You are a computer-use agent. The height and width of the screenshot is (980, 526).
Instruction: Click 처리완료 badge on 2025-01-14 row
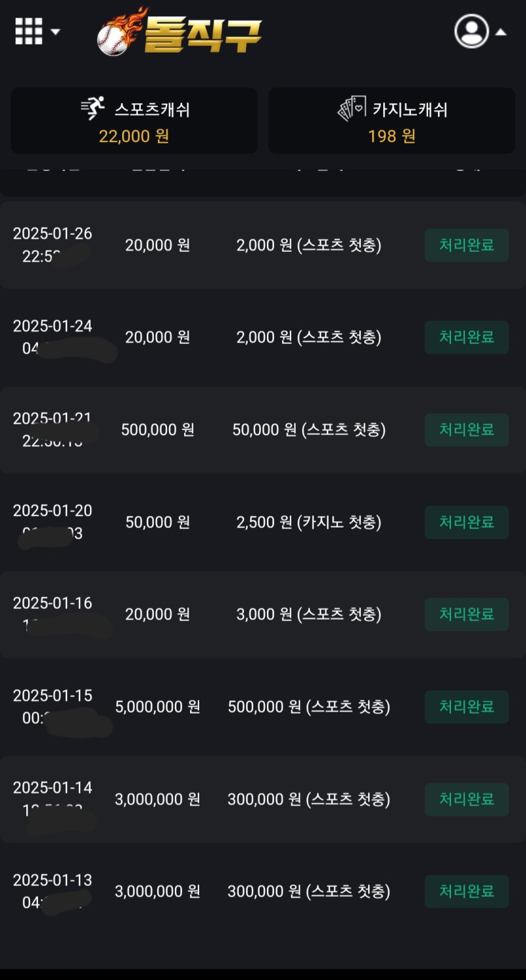466,799
